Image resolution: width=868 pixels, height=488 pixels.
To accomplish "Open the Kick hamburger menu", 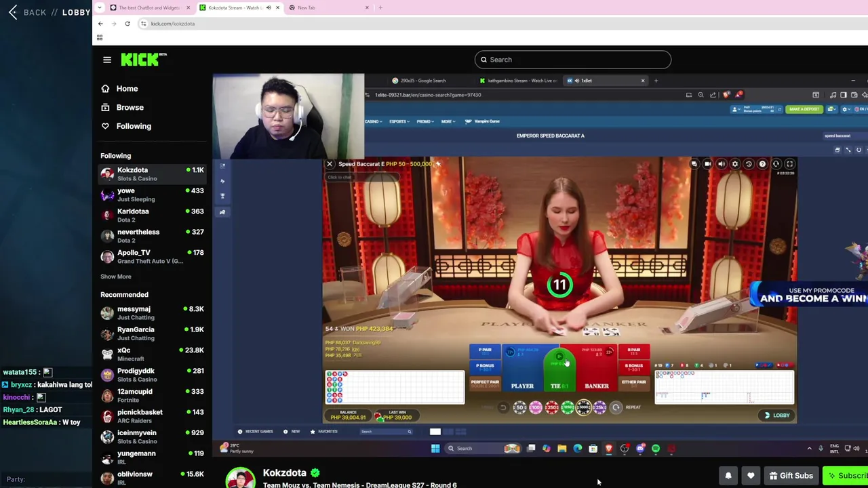I will coord(107,60).
